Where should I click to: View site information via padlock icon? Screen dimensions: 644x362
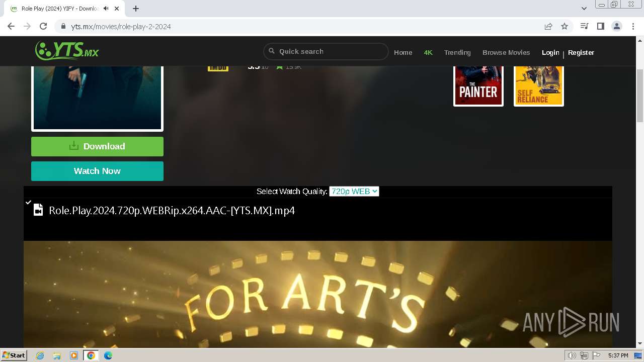[x=63, y=27]
